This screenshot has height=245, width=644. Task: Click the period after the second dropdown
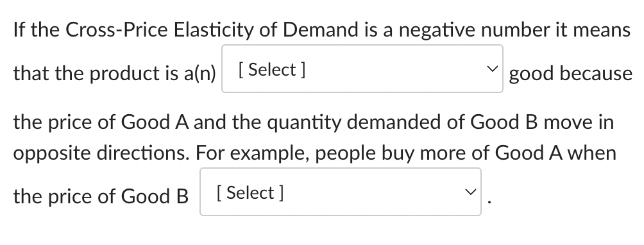[x=488, y=202]
